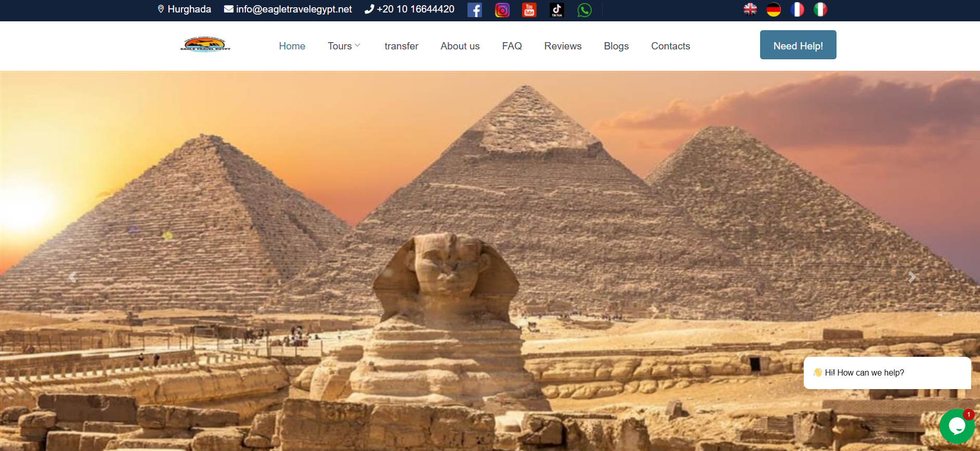Click the Hurghada location text
This screenshot has width=980, height=451.
click(x=189, y=9)
